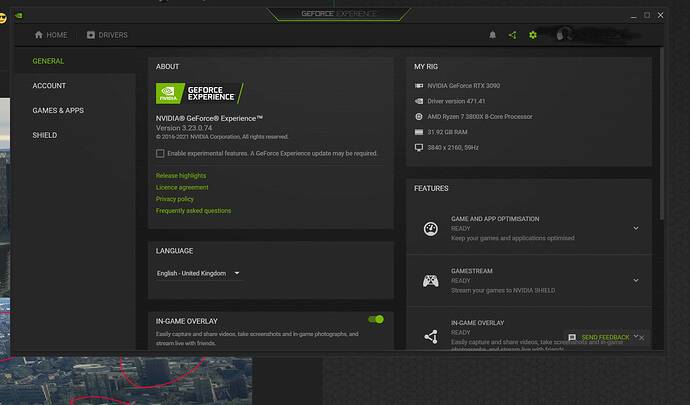Image resolution: width=690 pixels, height=405 pixels.
Task: Dismiss the Send Feedback bar
Action: coord(642,338)
